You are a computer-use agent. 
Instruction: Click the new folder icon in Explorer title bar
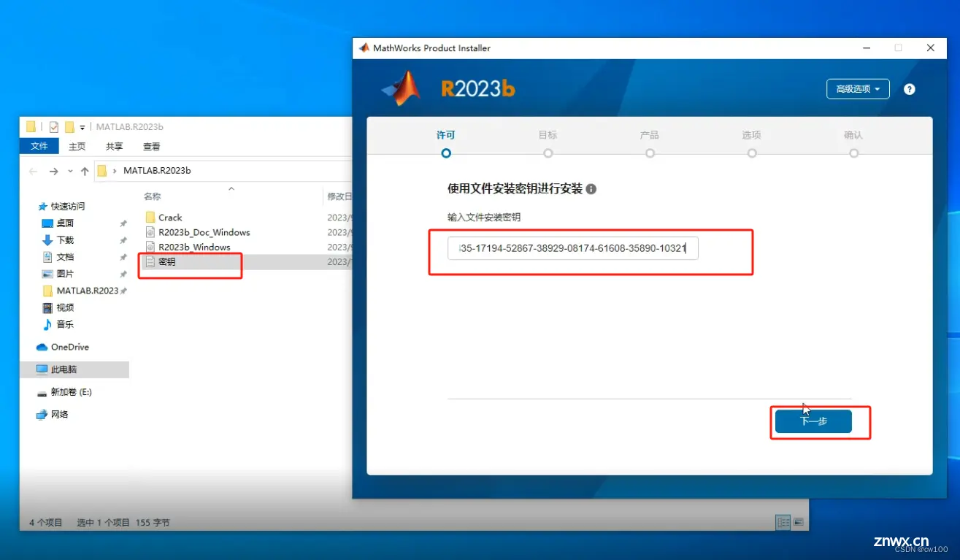(x=69, y=127)
